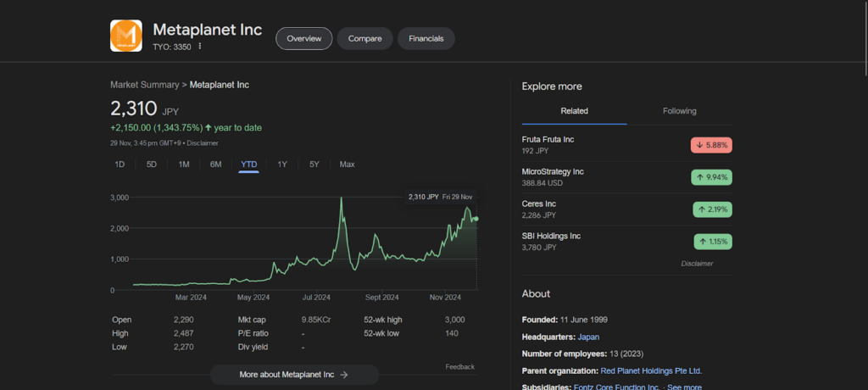
Task: Click the orange Metaplanet logo icon
Action: point(126,36)
